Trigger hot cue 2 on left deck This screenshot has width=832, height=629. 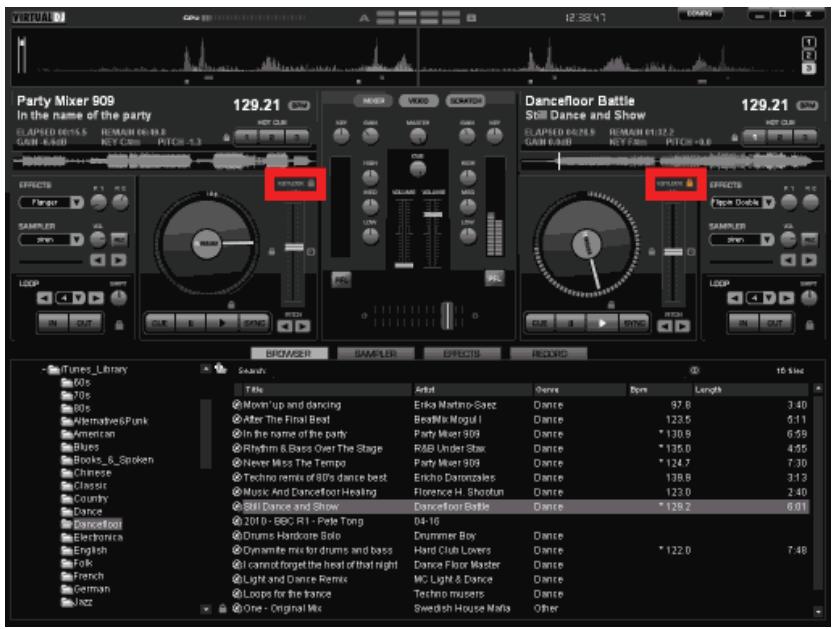tap(272, 137)
